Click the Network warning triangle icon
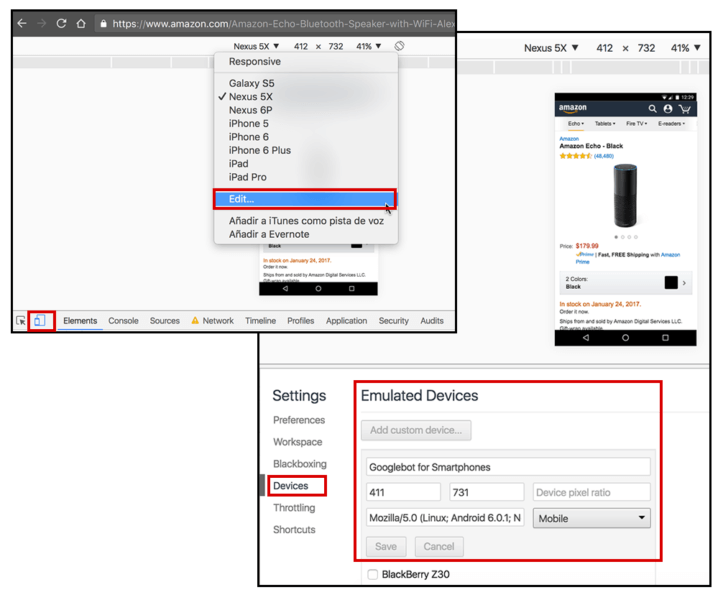 (x=195, y=320)
